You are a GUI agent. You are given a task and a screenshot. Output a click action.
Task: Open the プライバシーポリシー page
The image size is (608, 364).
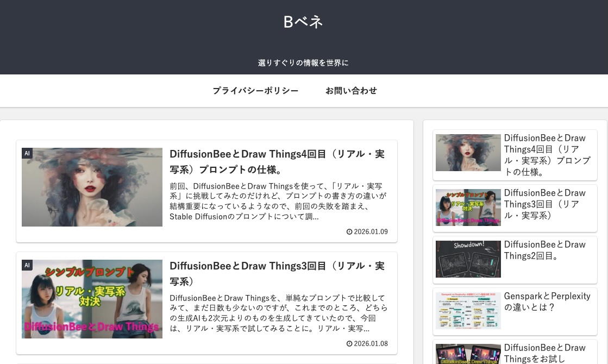tap(255, 91)
